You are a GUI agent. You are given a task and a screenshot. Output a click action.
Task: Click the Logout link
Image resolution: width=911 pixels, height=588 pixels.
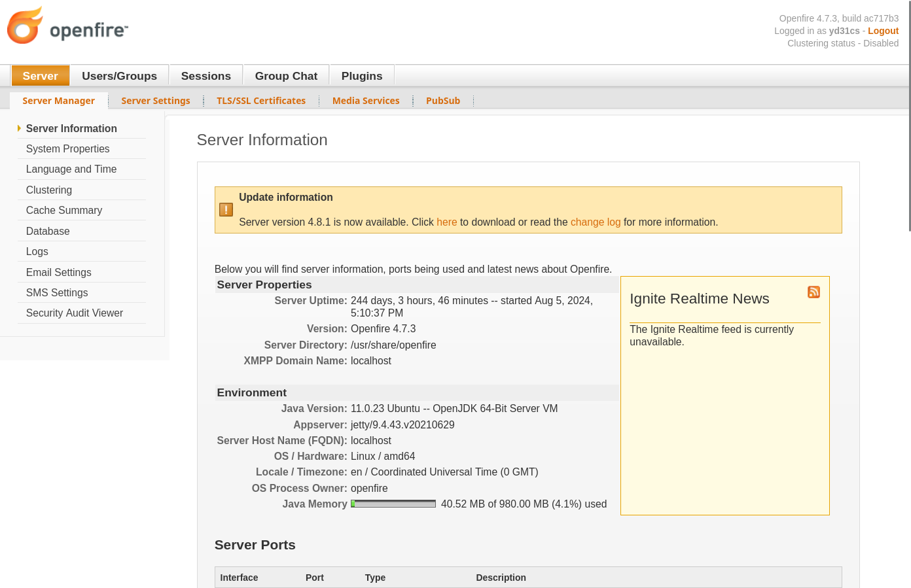click(x=883, y=31)
